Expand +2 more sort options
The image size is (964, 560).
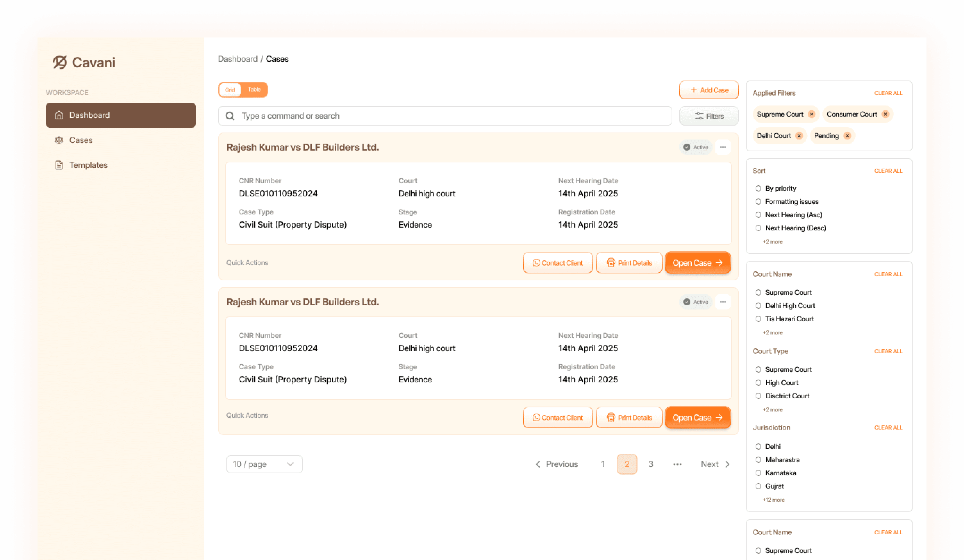772,241
